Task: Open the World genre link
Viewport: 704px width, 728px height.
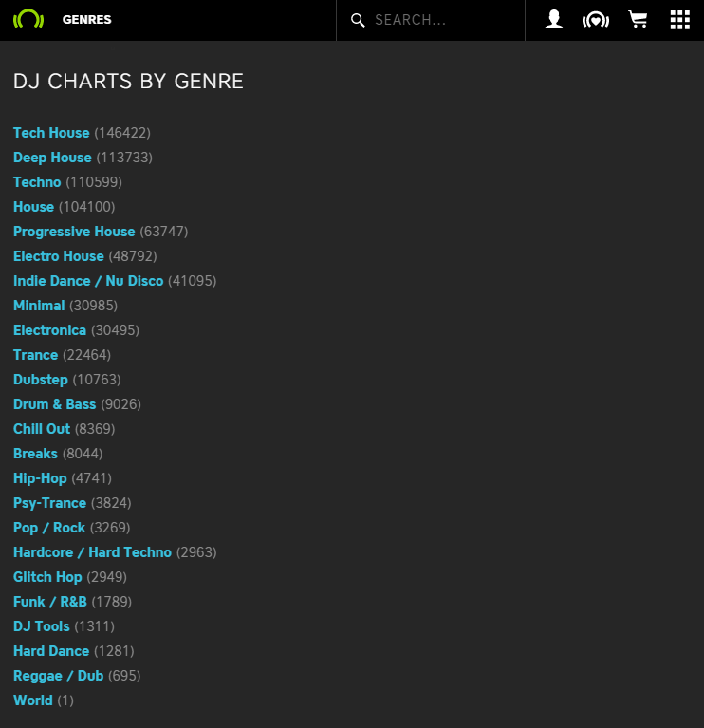Action: (x=33, y=700)
